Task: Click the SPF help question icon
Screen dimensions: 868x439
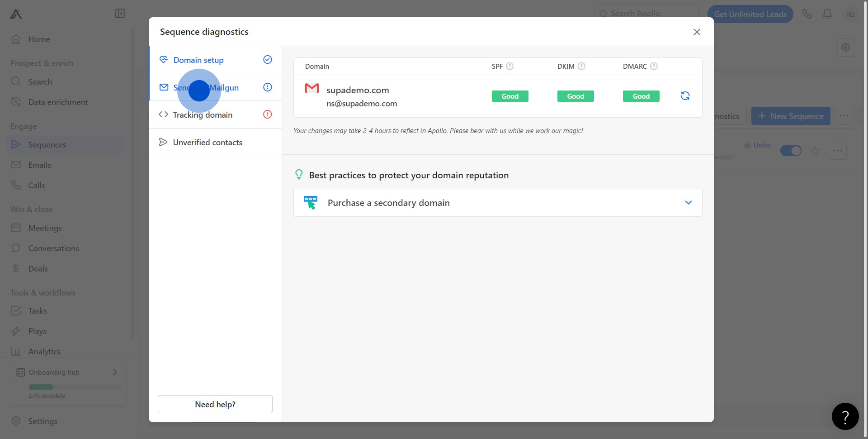Action: pos(509,67)
